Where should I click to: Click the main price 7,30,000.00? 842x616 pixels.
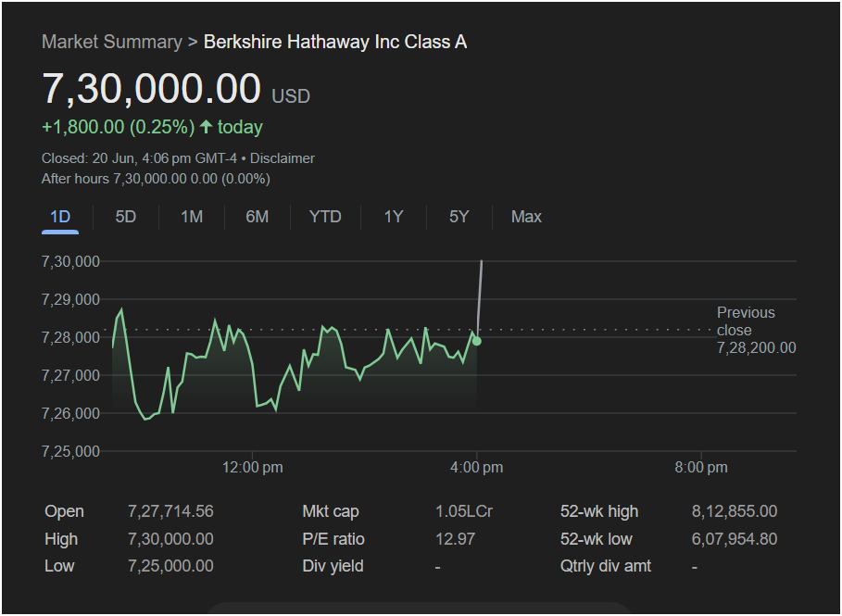coord(151,90)
